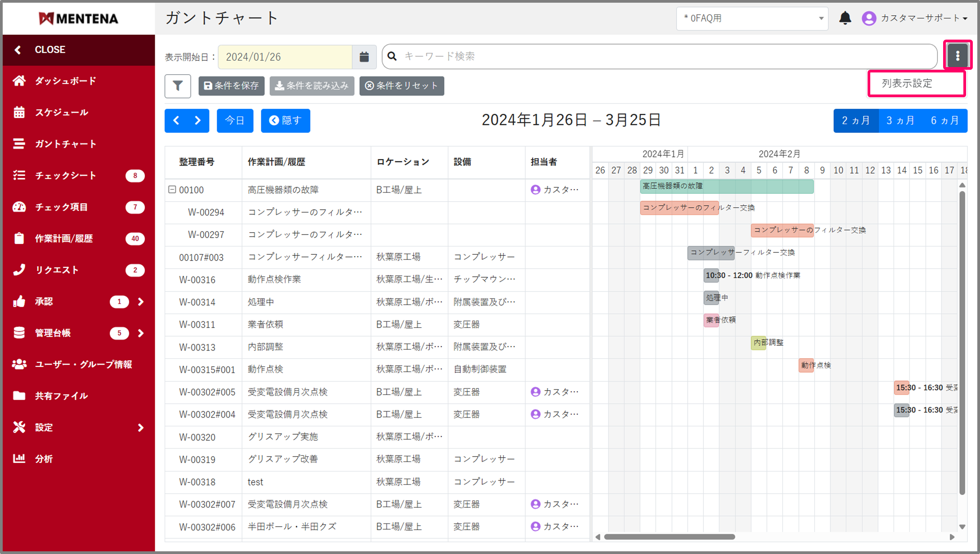Switch the timeline range to 3ヵ月
The height and width of the screenshot is (554, 980).
coord(900,121)
